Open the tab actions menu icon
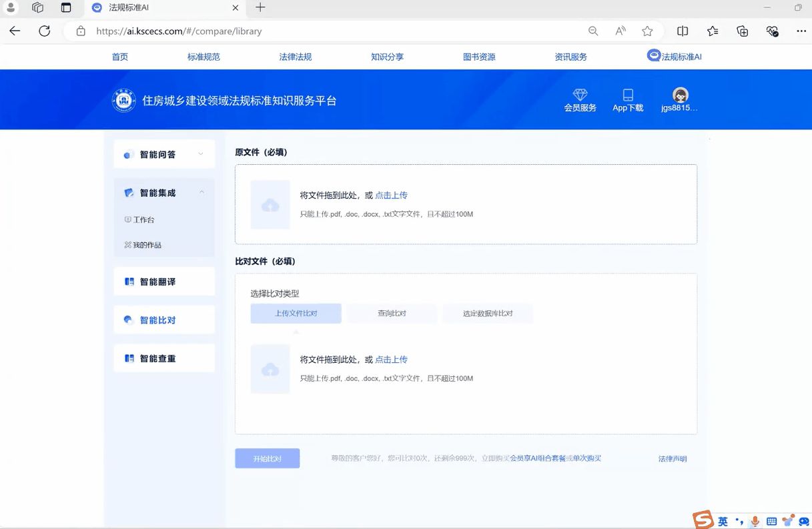This screenshot has height=529, width=812. click(65, 7)
